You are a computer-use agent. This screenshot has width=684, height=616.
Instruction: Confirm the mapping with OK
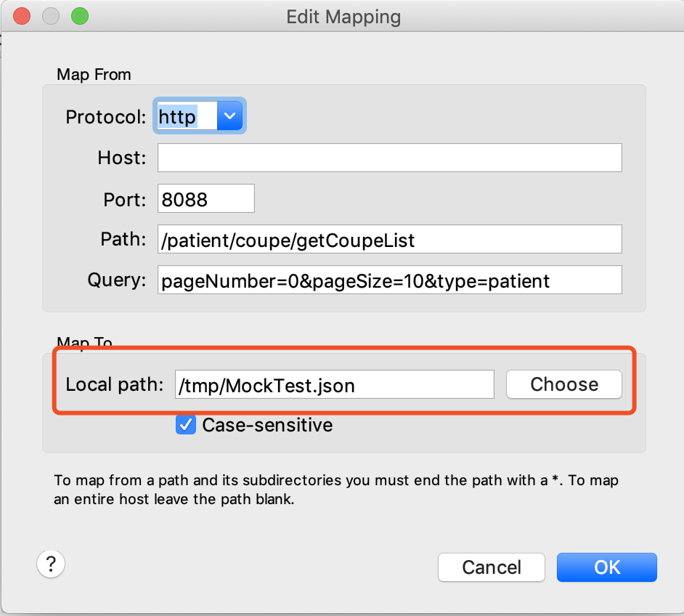606,567
